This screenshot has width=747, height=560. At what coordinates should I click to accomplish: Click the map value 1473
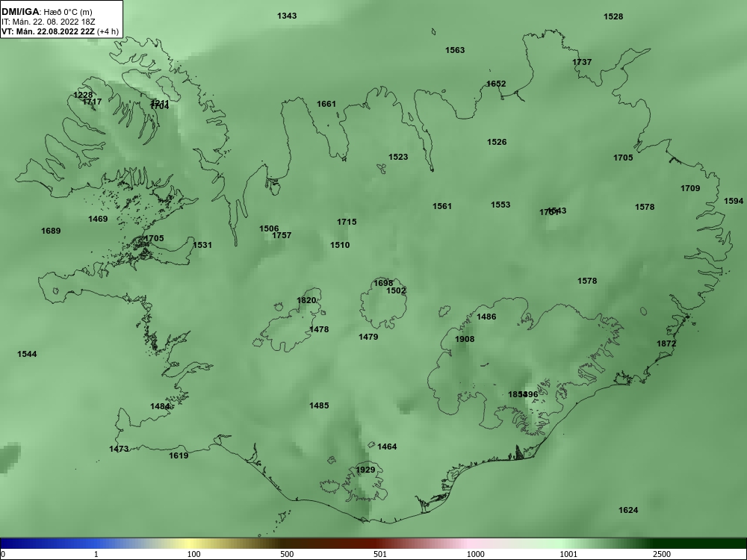119,449
